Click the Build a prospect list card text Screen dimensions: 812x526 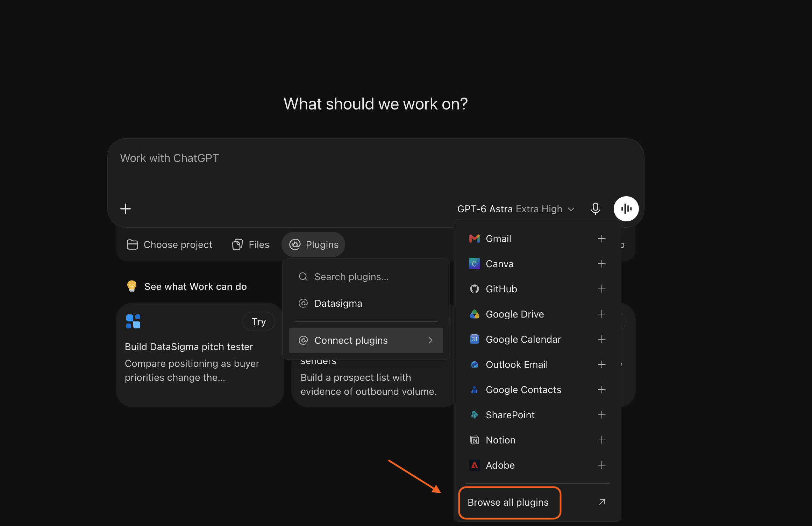coord(369,384)
